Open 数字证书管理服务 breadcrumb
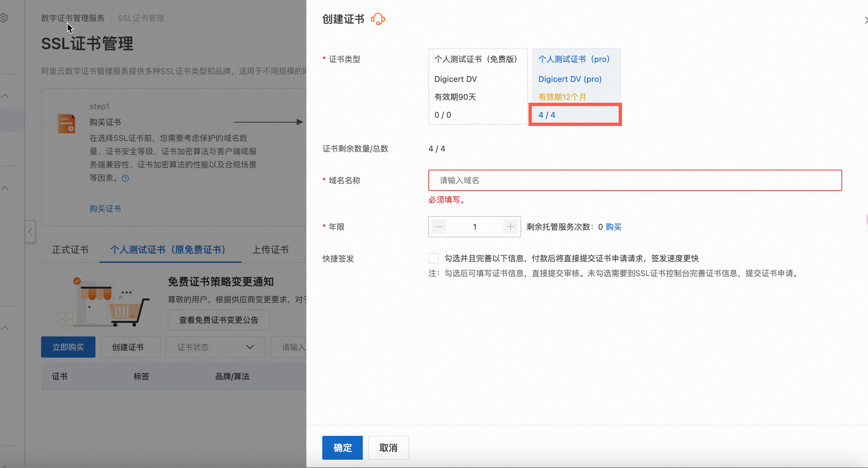 73,18
